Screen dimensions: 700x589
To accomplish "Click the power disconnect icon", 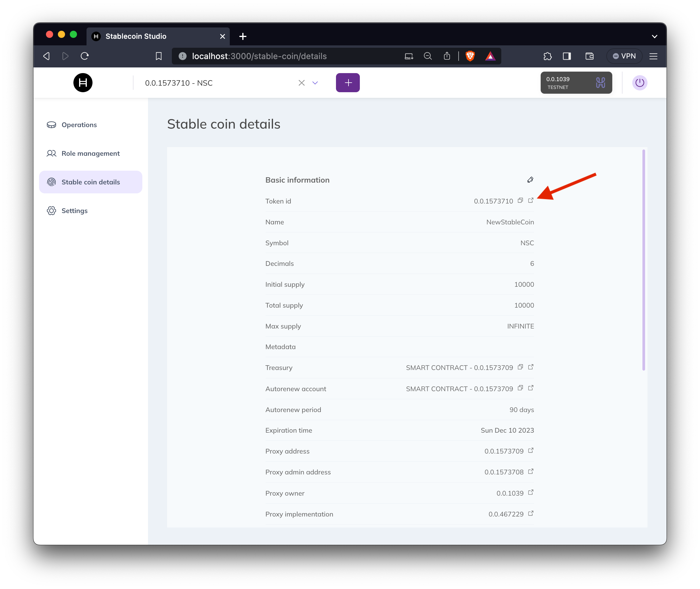I will (640, 83).
